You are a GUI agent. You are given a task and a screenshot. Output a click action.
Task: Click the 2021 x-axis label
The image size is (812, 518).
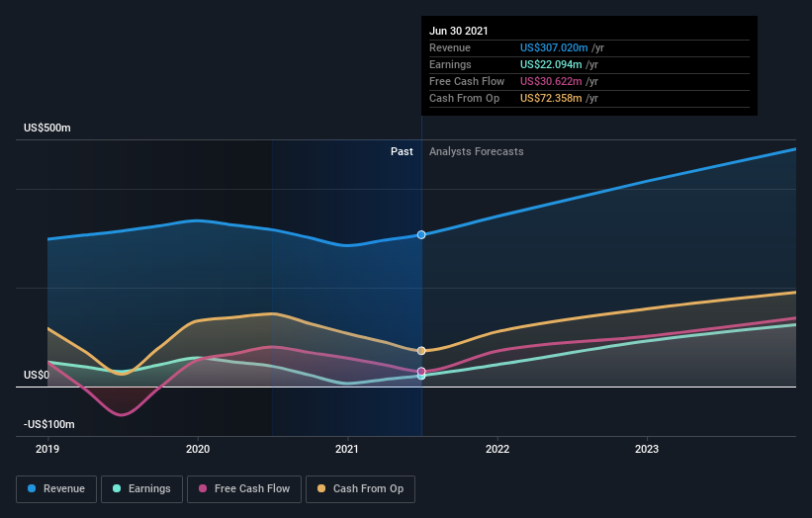point(347,449)
